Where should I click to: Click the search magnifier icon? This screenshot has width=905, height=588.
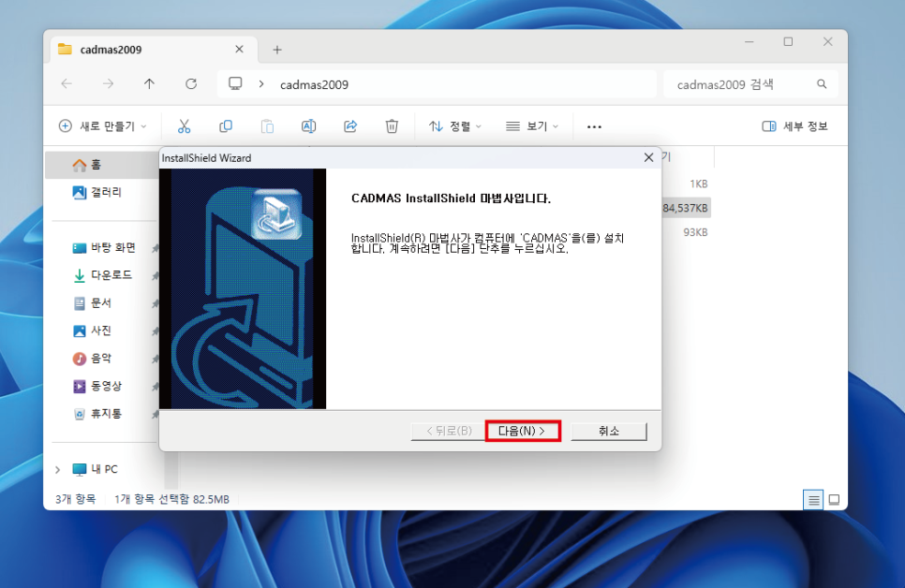click(x=822, y=84)
